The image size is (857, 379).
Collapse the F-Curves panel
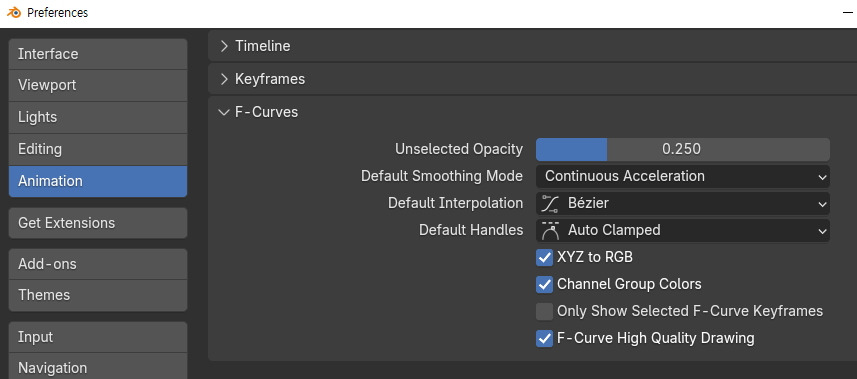(x=224, y=112)
